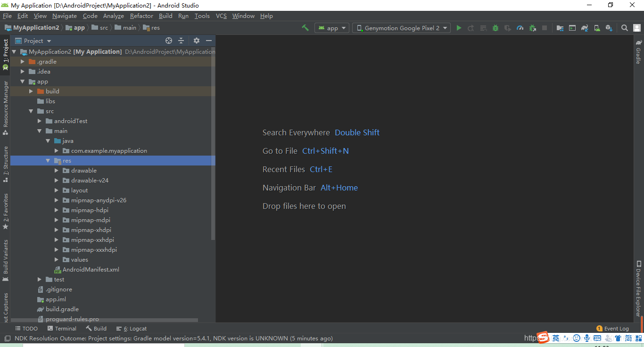Image resolution: width=644 pixels, height=347 pixels.
Task: Sync Project with Gradle Files icon
Action: (x=585, y=28)
